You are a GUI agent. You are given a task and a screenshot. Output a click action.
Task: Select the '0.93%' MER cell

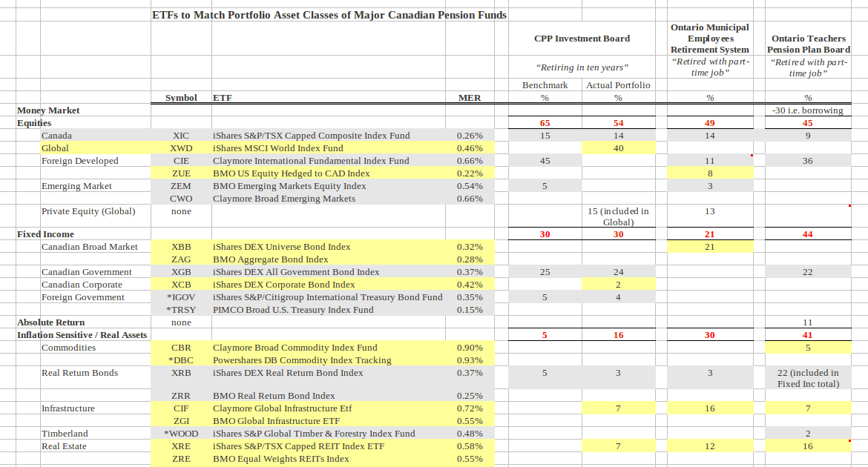pos(470,360)
